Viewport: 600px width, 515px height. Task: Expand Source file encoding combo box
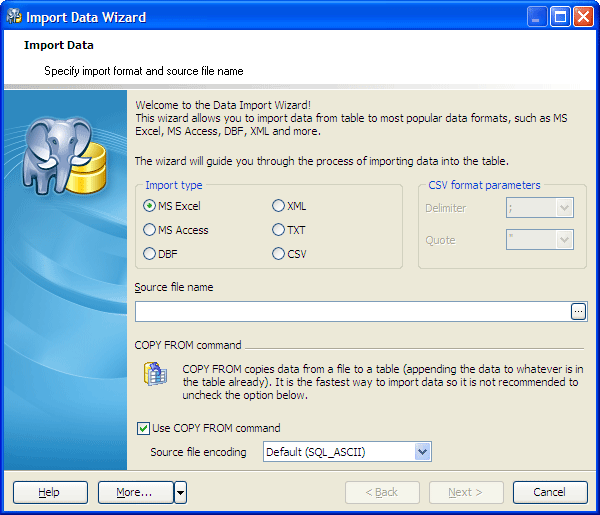pyautogui.click(x=422, y=452)
